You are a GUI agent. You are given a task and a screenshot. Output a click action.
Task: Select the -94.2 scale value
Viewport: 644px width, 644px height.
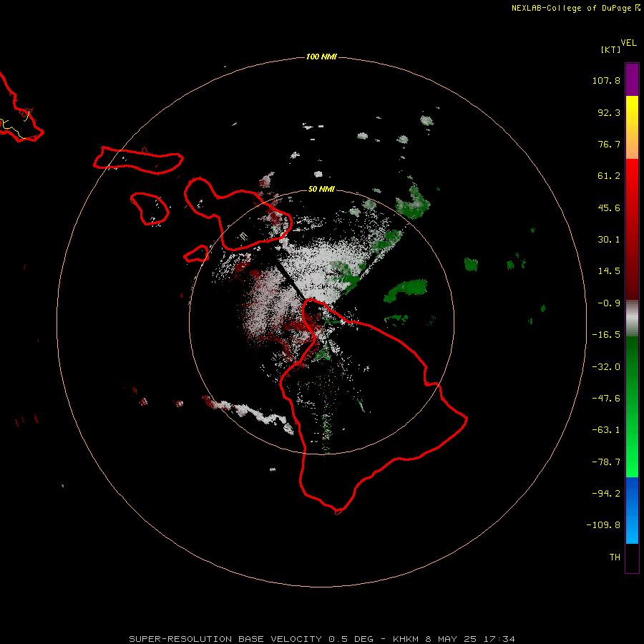point(606,494)
